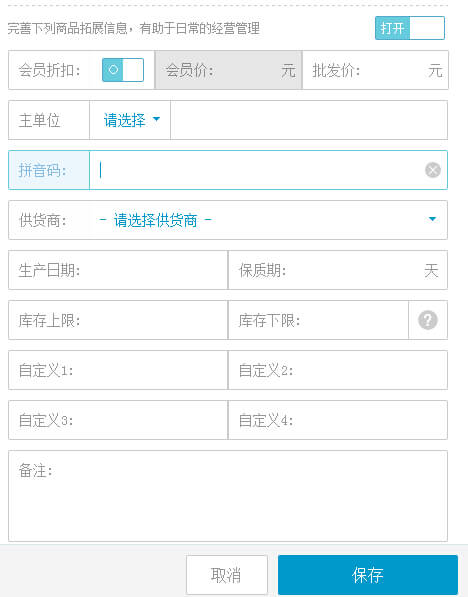
Task: Click the 保存 button
Action: (x=368, y=575)
